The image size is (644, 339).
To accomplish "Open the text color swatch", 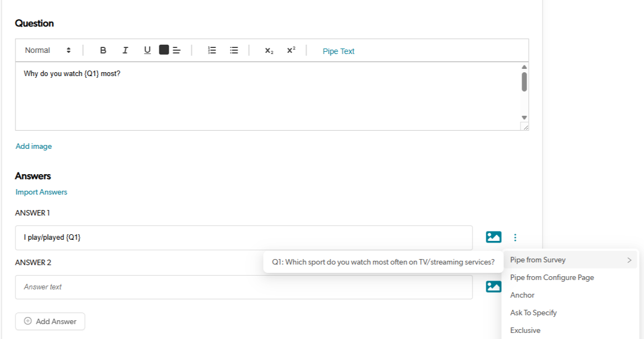I will [163, 50].
